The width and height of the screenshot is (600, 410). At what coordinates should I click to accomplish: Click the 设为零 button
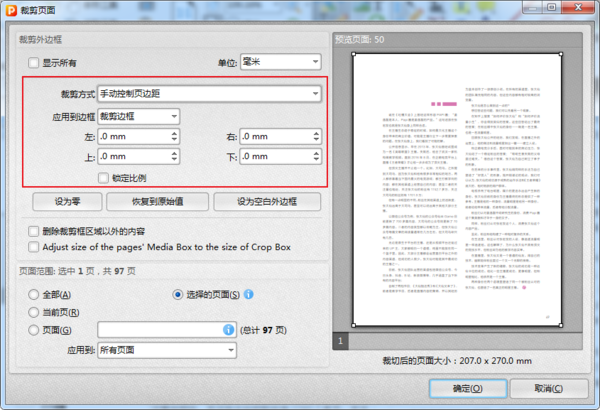[x=67, y=201]
